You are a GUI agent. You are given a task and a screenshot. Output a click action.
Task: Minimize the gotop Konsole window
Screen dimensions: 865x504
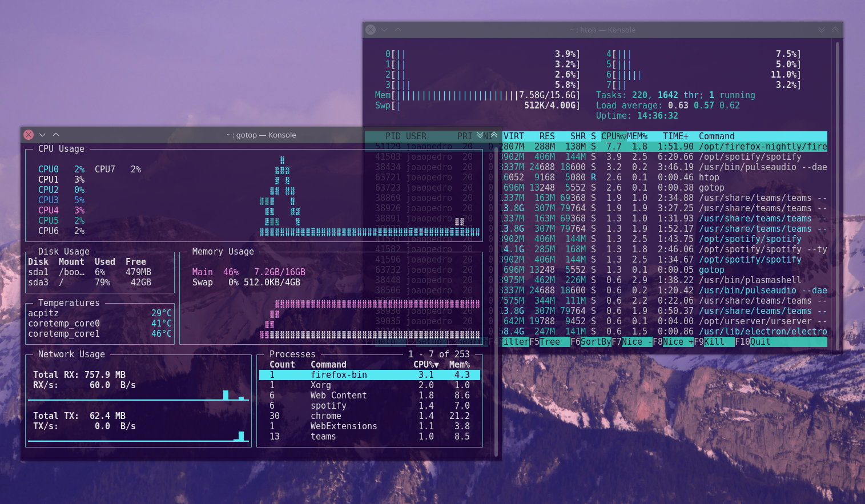pyautogui.click(x=42, y=135)
